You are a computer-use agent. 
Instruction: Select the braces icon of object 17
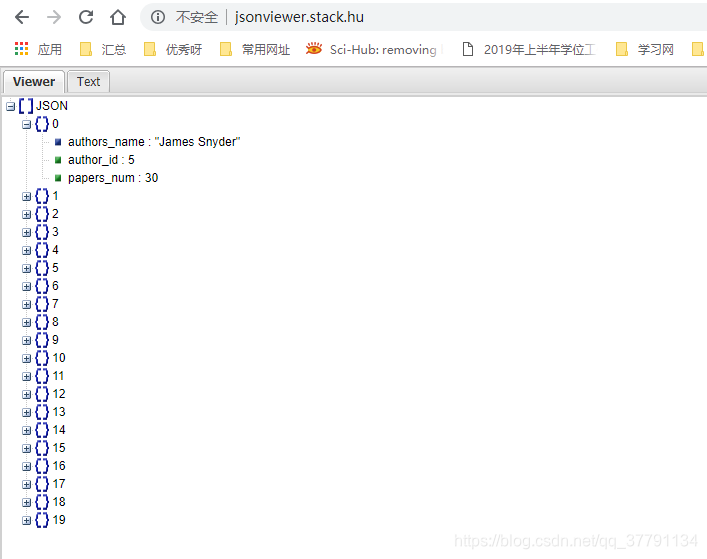(x=42, y=484)
